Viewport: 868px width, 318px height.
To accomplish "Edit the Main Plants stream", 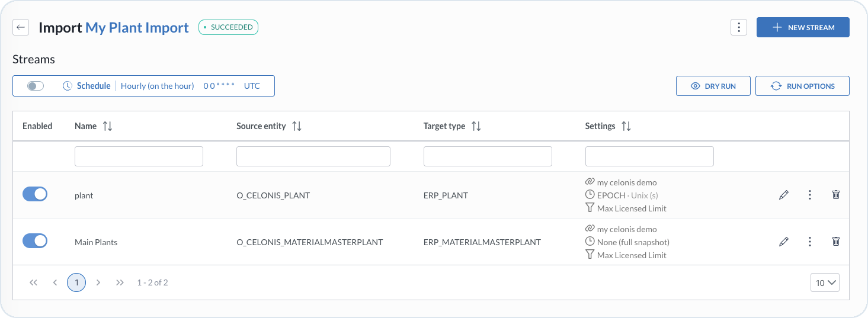I will (x=783, y=242).
